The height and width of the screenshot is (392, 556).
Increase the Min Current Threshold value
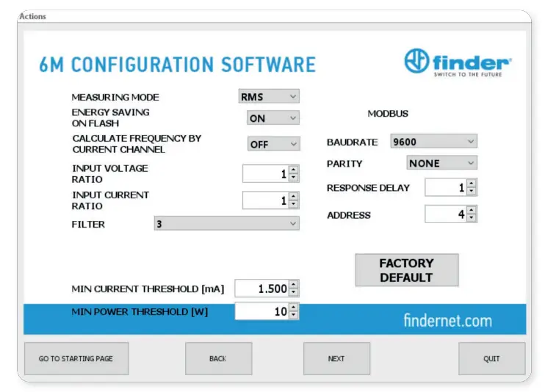[294, 284]
